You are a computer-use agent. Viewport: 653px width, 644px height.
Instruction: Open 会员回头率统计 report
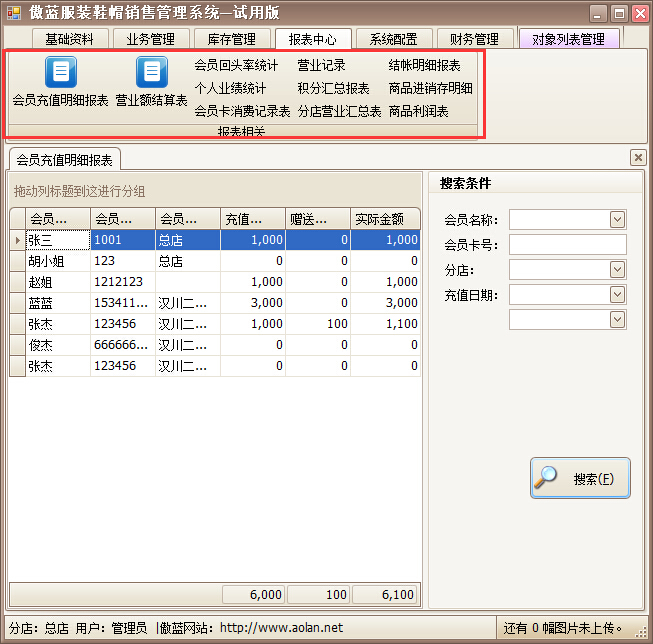coord(236,66)
